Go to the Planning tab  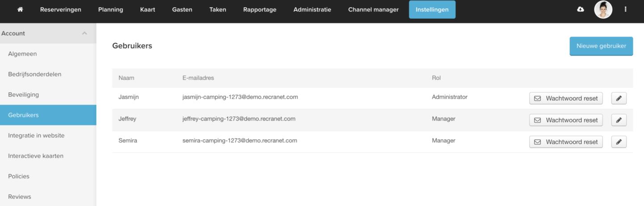[110, 10]
